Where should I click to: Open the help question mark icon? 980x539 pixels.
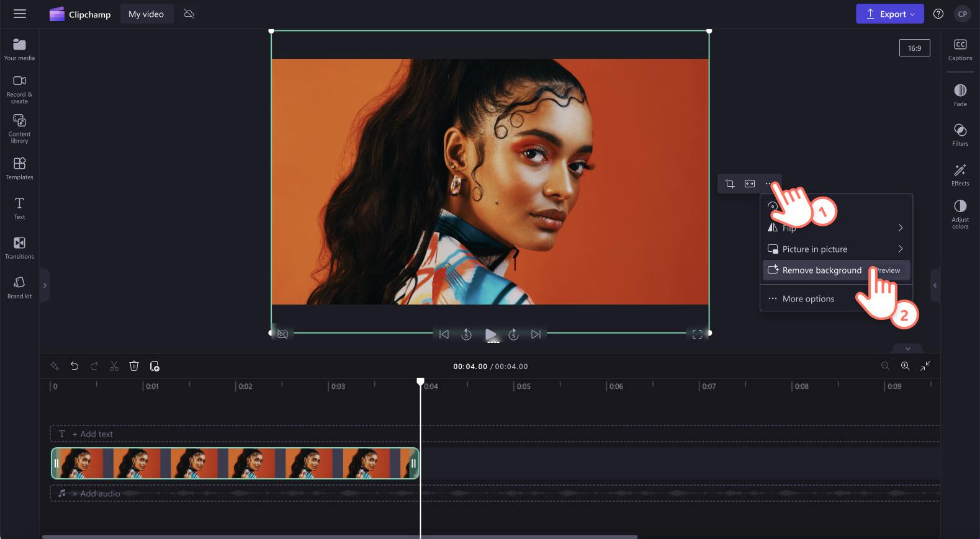click(938, 14)
